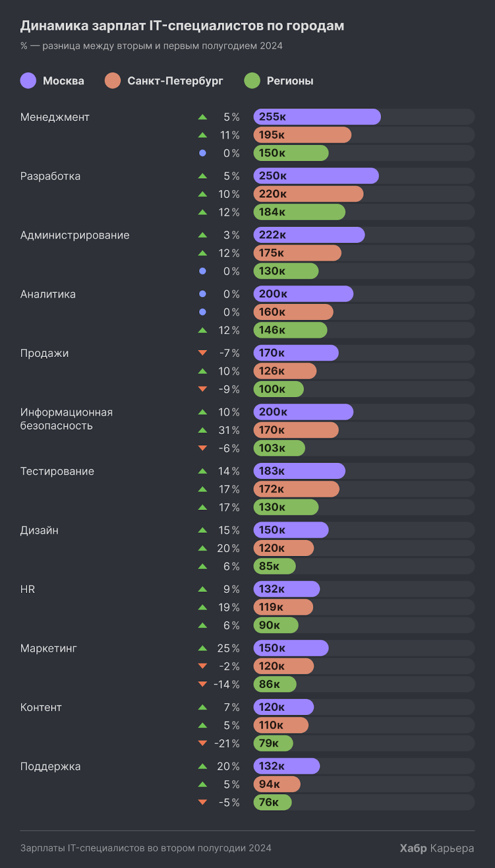495x868 pixels.
Task: Toggle the Регионы legend item
Action: tap(279, 81)
